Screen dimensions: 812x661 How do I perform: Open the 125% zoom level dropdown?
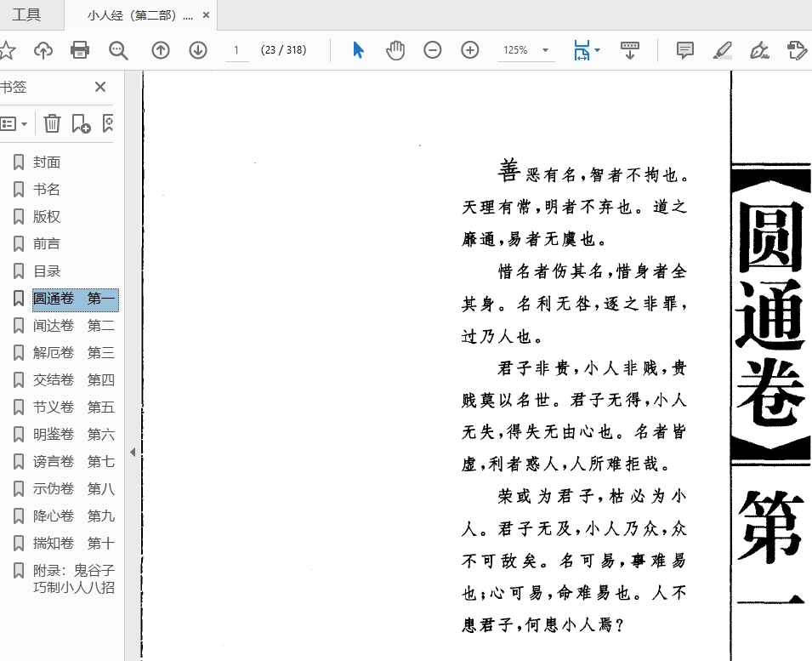click(x=545, y=50)
